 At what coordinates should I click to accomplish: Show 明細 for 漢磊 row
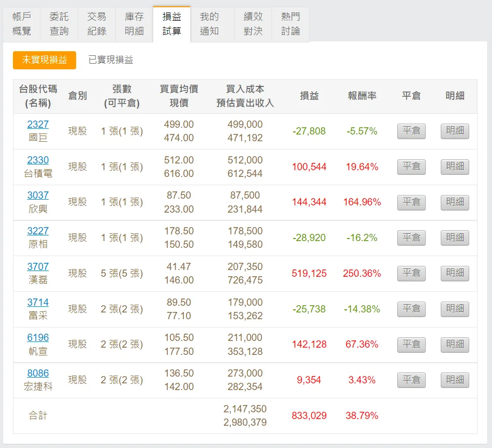point(455,273)
